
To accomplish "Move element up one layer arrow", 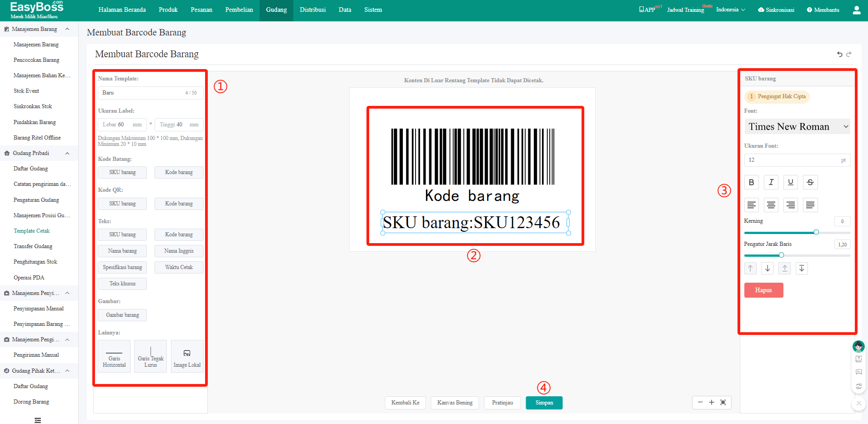I will (750, 268).
